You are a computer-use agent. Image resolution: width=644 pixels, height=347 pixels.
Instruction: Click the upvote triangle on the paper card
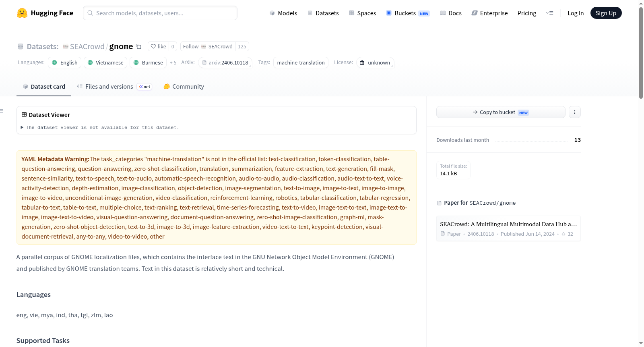tap(563, 234)
